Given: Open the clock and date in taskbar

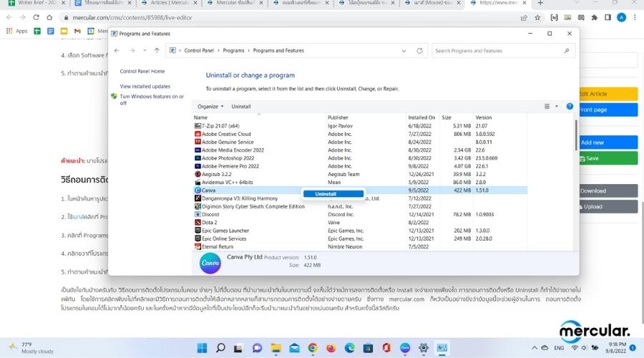Looking at the screenshot, I should click(x=616, y=348).
